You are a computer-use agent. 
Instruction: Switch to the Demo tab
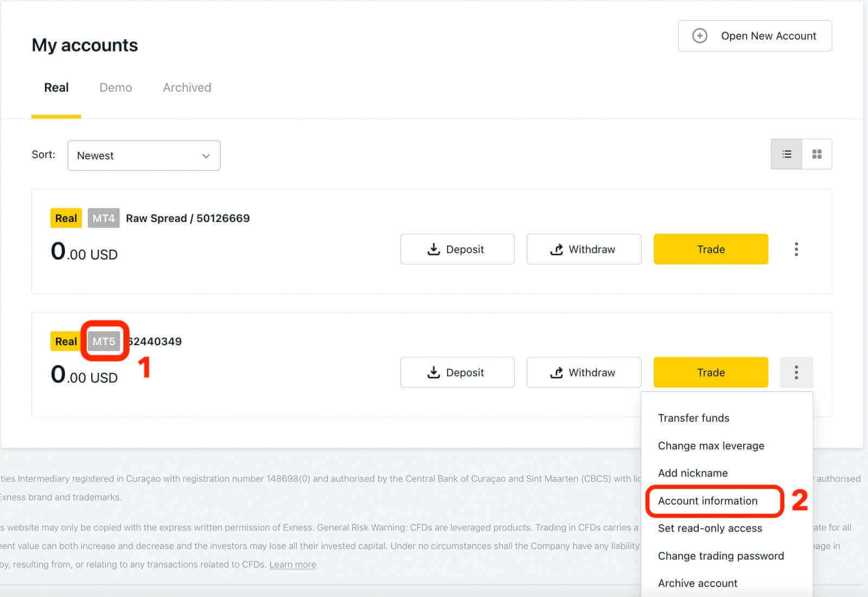(x=116, y=87)
